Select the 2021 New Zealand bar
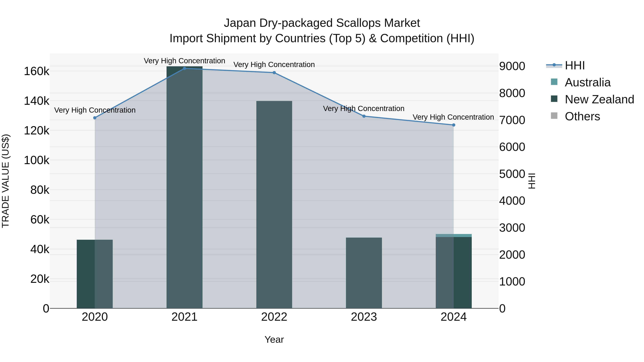Viewport: 644px width, 362px height. 184,187
